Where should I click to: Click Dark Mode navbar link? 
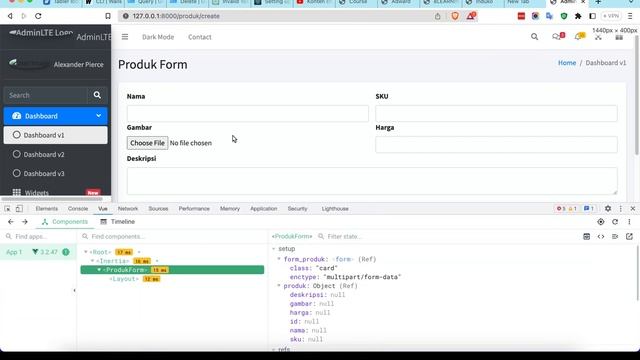coord(158,37)
